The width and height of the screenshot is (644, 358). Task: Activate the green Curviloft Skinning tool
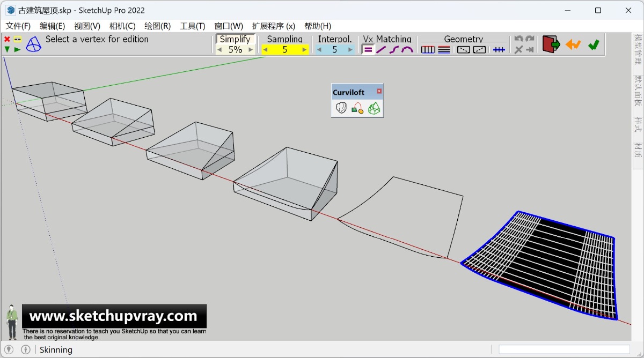[374, 108]
